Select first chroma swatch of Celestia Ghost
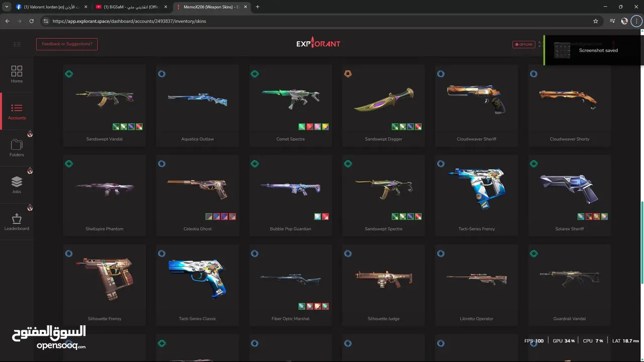 pyautogui.click(x=209, y=217)
